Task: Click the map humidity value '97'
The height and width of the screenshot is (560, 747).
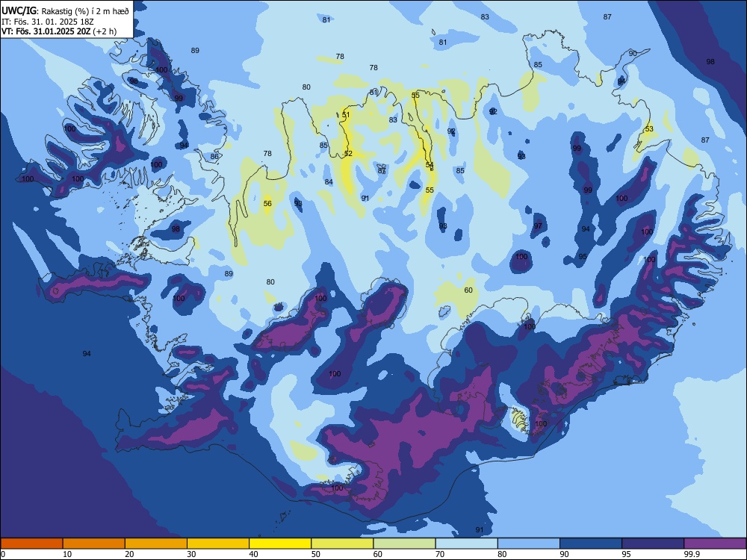Action: 538,225
